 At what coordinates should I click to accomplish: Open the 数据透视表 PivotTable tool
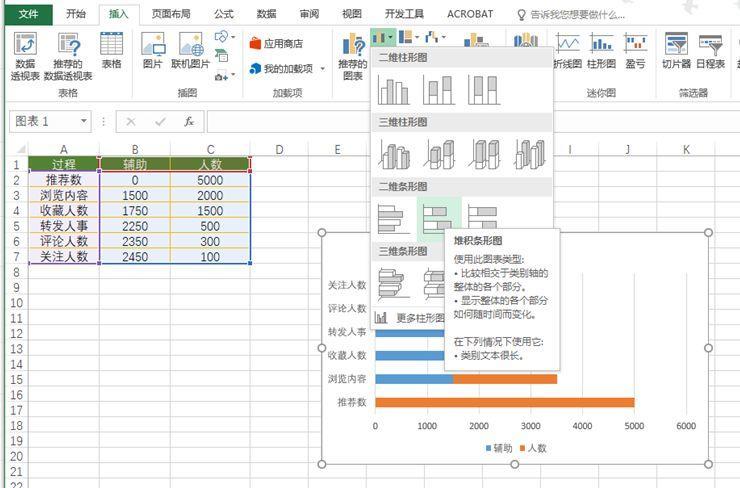tap(25, 57)
